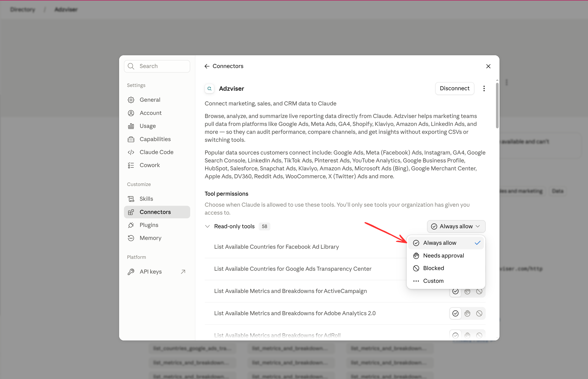
Task: Go to General settings
Action: pos(157,100)
